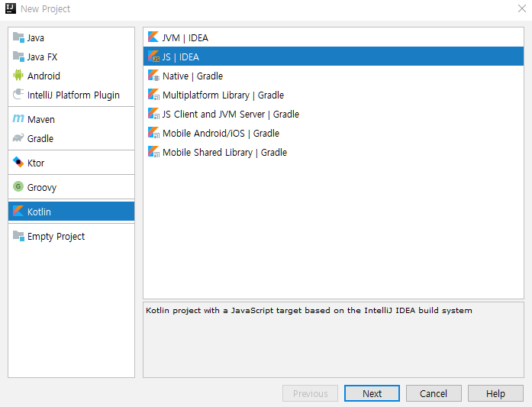Click the Java folder icon
532x407 pixels.
coord(18,37)
